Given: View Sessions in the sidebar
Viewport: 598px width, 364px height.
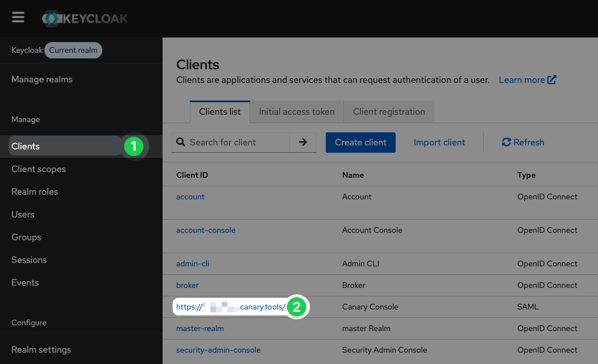Looking at the screenshot, I should (29, 260).
